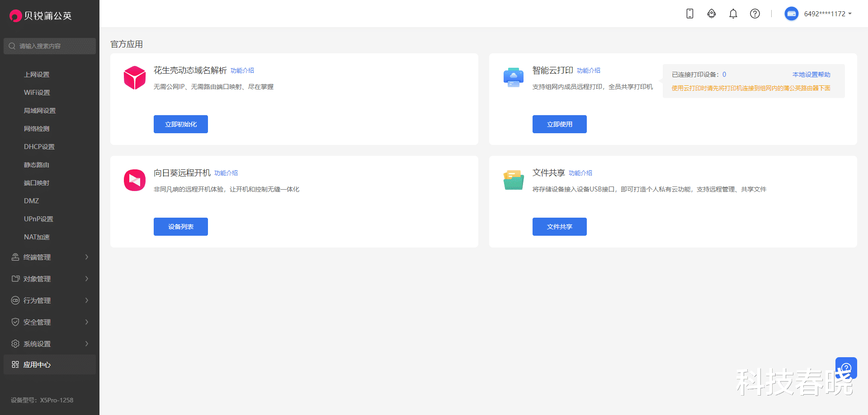The height and width of the screenshot is (415, 868).
Task: Click the 智能云打印 printer app icon
Action: tap(514, 78)
